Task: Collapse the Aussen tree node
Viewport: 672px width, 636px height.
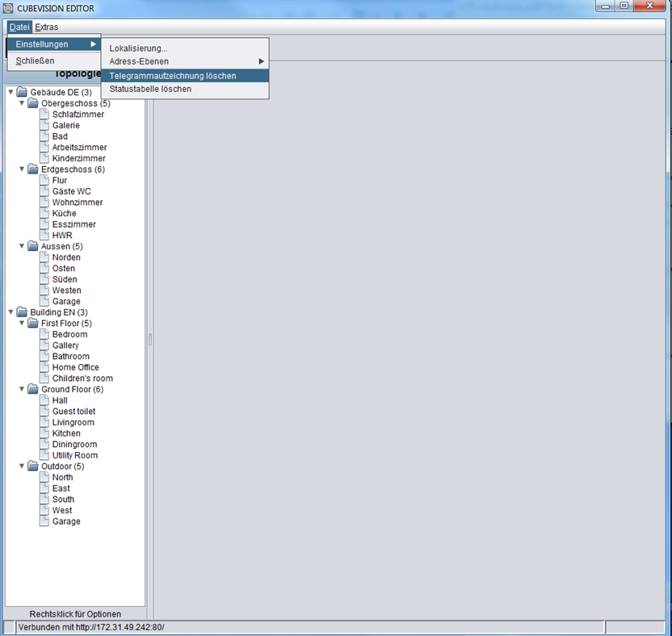Action: [x=22, y=246]
